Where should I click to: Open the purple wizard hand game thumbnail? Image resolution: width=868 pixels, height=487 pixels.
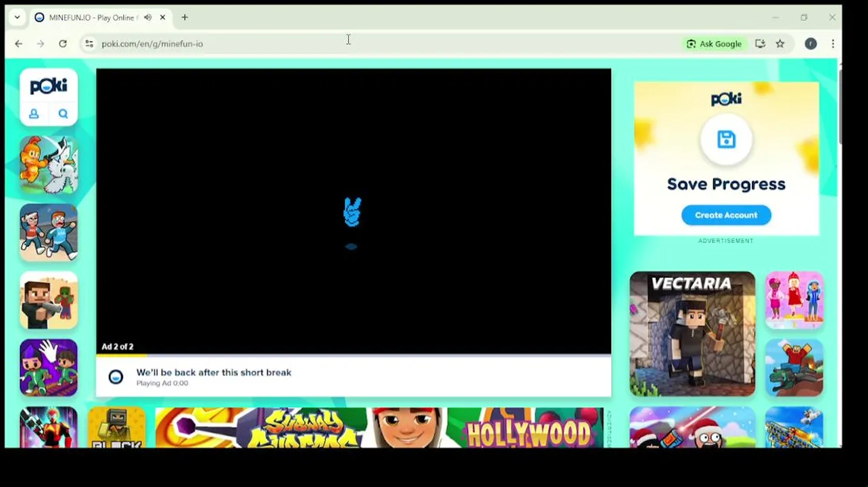click(49, 368)
